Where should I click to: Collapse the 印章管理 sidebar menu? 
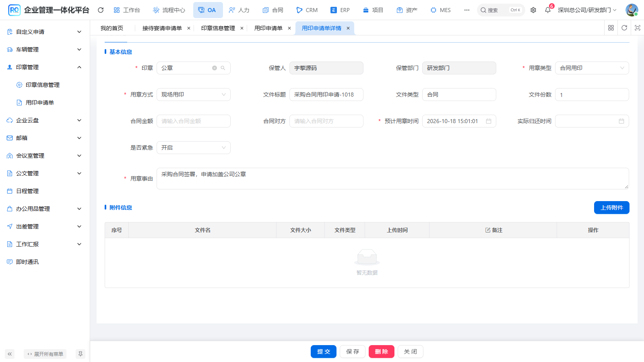[45, 67]
